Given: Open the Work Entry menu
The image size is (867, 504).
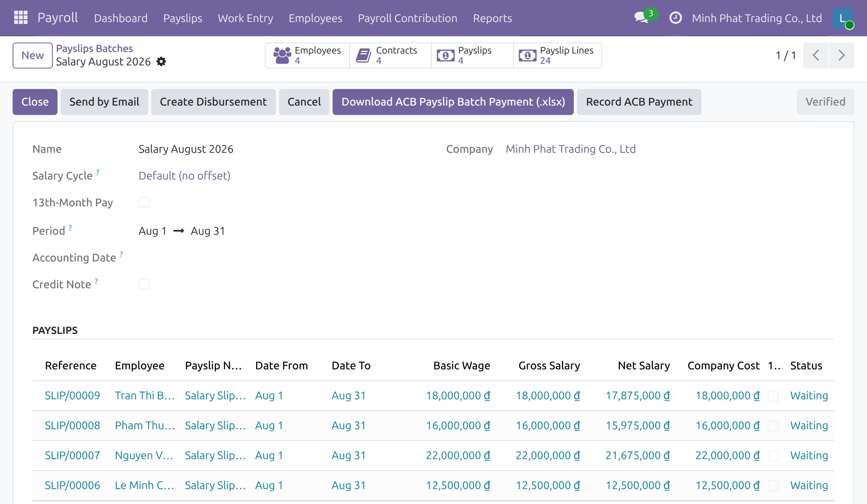Looking at the screenshot, I should [245, 18].
